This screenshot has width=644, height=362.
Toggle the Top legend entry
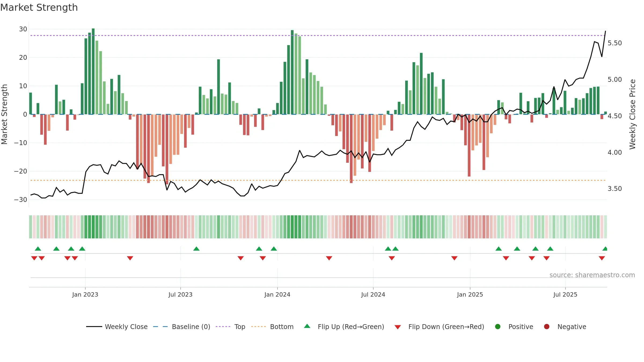(x=230, y=327)
